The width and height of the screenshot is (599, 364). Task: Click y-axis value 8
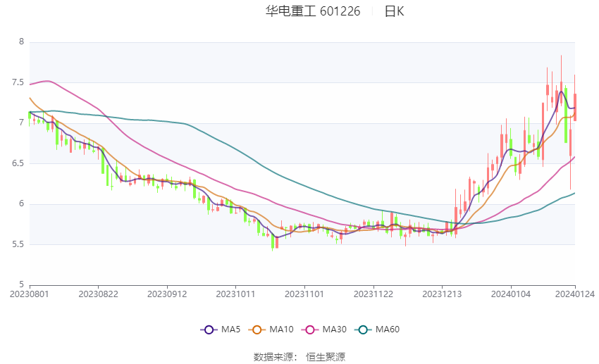(x=22, y=42)
